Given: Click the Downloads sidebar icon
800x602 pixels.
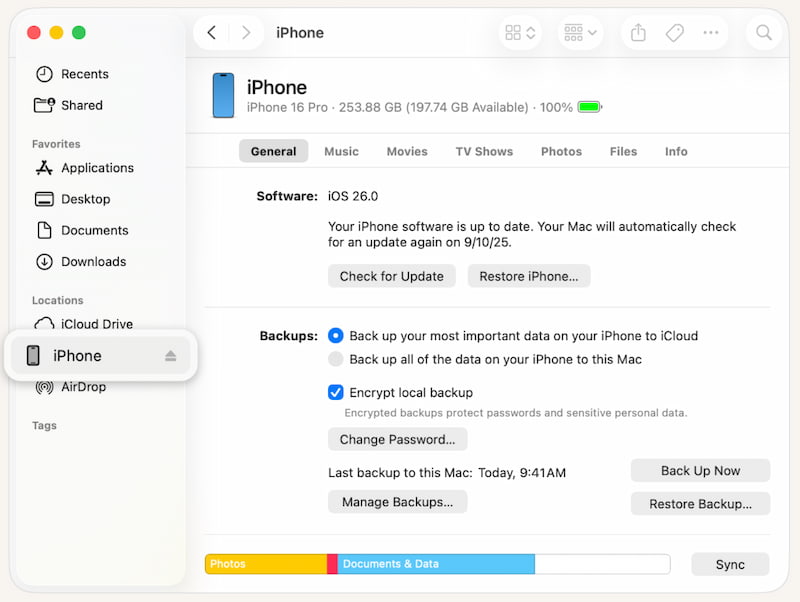Looking at the screenshot, I should pyautogui.click(x=44, y=261).
